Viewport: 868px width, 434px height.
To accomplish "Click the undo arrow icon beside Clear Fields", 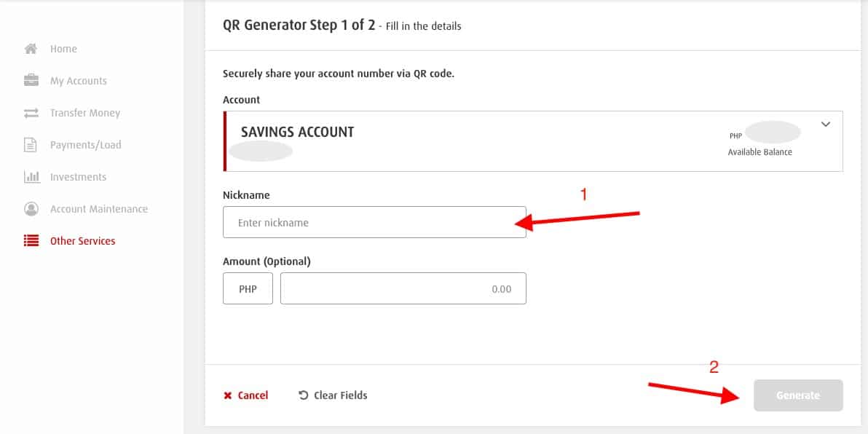I will coord(304,395).
